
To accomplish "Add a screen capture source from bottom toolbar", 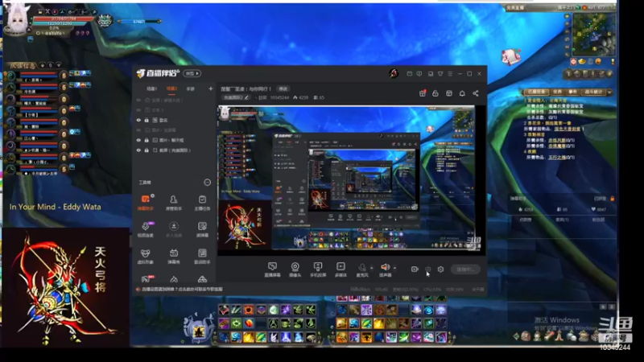I will click(272, 269).
